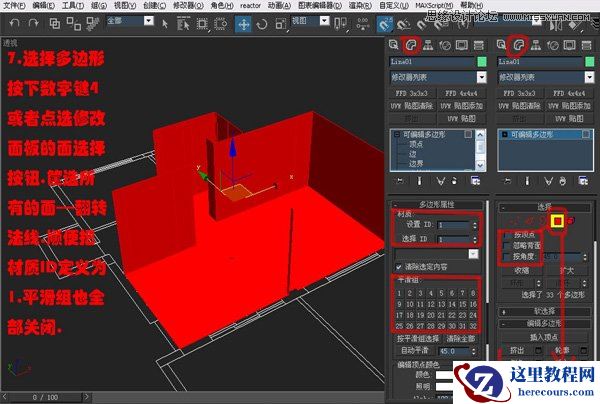Click the Redo arrow in the main toolbar
Image resolution: width=600 pixels, height=404 pixels.
[34, 23]
